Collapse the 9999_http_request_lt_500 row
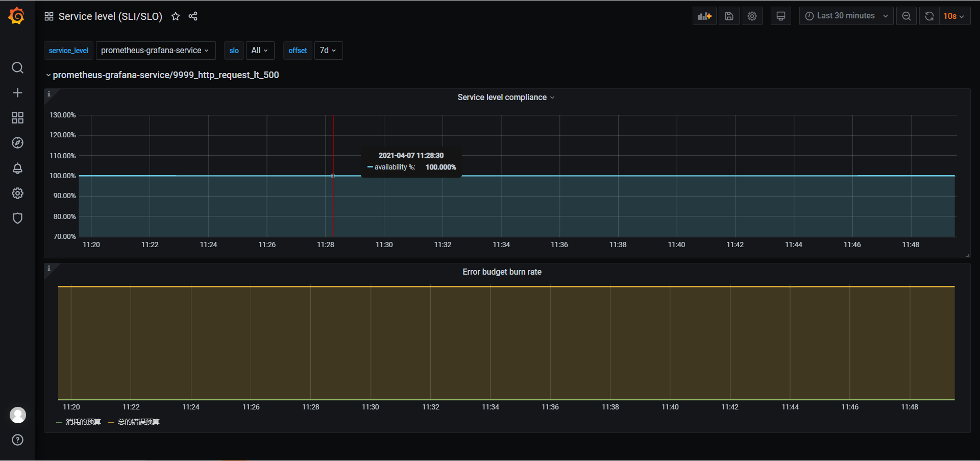 point(162,75)
